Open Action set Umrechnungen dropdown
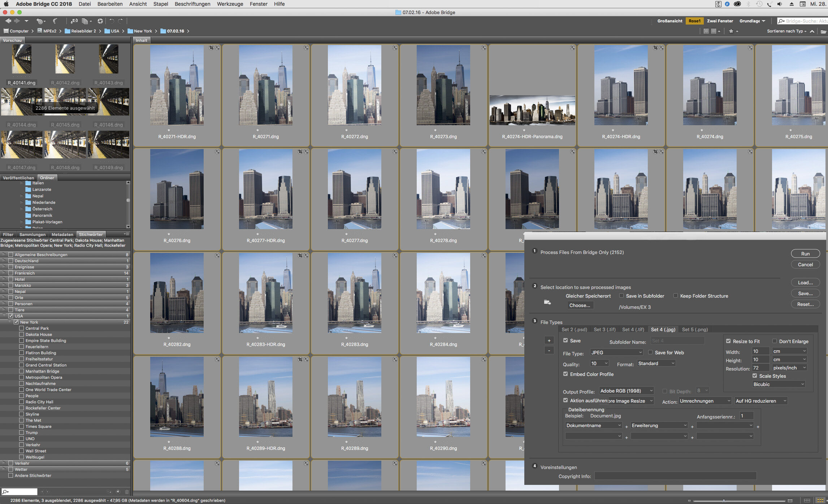 point(705,401)
